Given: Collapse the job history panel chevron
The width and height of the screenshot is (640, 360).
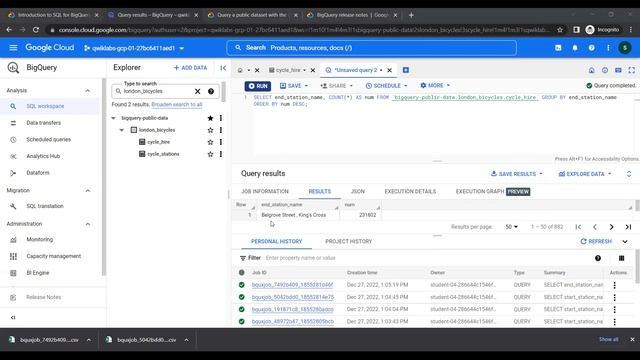Looking at the screenshot, I should click(625, 242).
